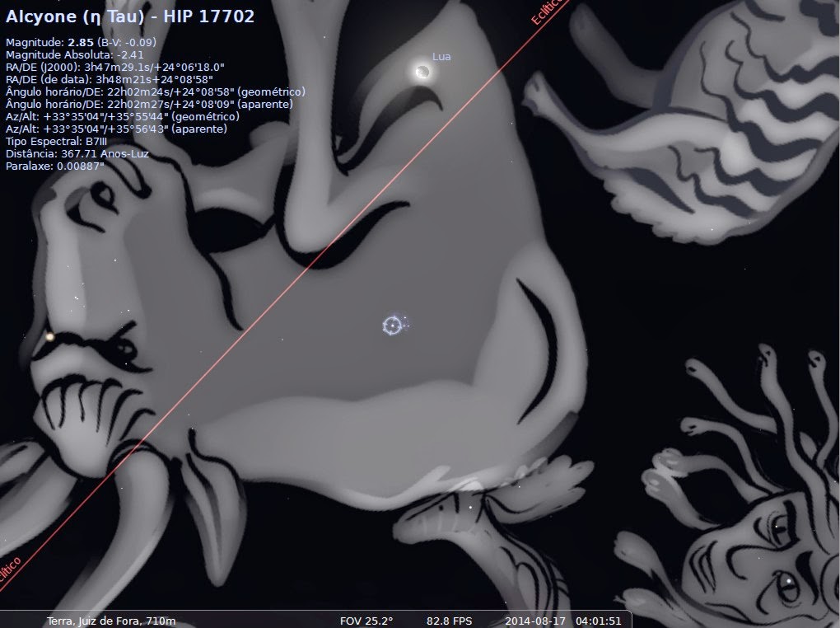
Task: Click location 'Terra, Juiz de Fora, 710m'
Action: (x=111, y=621)
